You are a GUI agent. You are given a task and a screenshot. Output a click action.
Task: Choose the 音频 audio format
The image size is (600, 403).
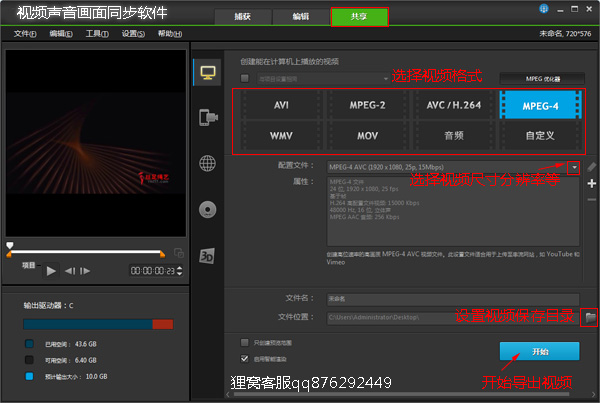coord(454,135)
